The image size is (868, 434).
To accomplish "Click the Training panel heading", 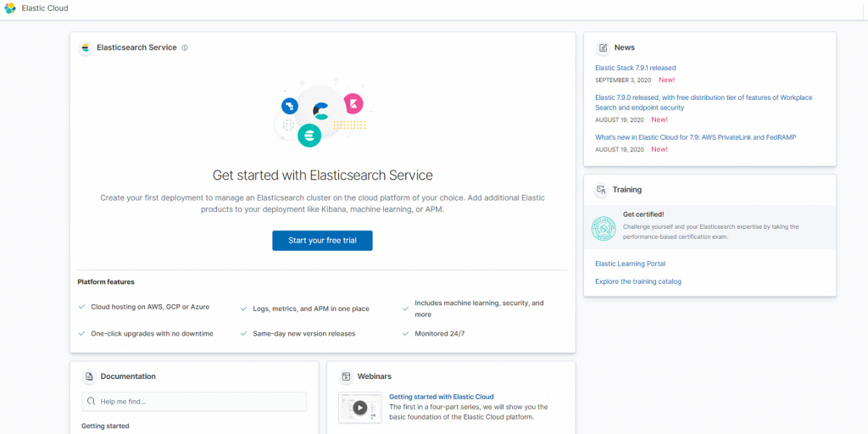I will click(627, 190).
